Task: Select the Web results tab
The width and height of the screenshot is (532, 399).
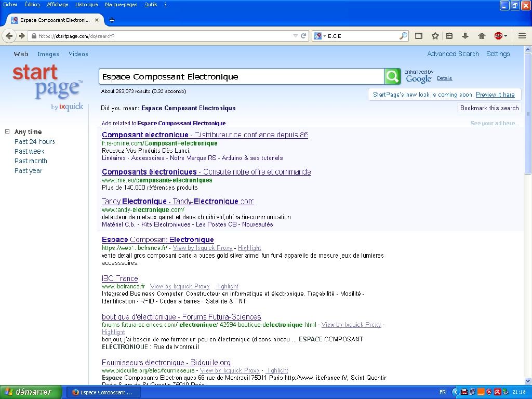Action: pyautogui.click(x=21, y=54)
